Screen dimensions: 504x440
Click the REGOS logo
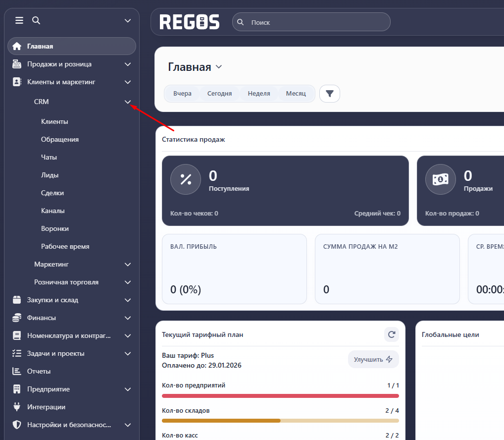[x=190, y=22]
